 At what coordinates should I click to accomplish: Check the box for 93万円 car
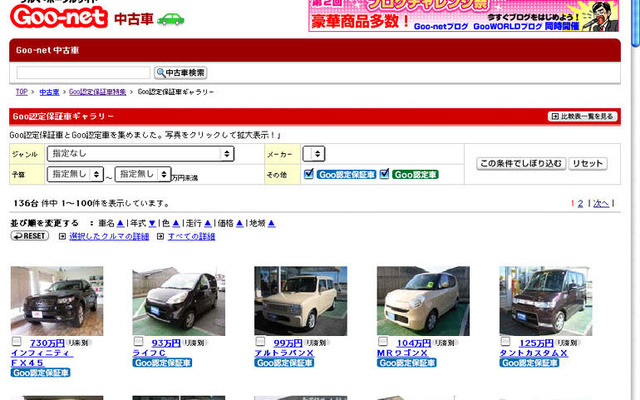coord(138,341)
